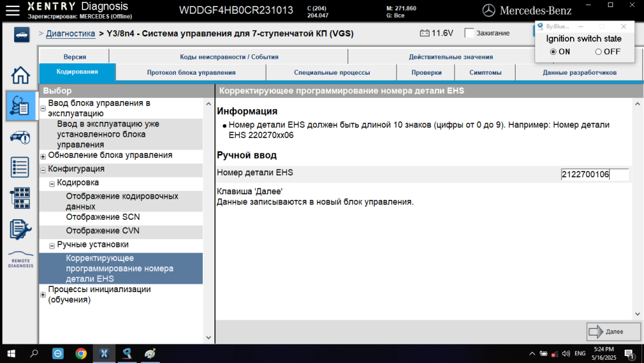Open TeamViewer from the taskbar
This screenshot has height=363, width=644.
[58, 353]
